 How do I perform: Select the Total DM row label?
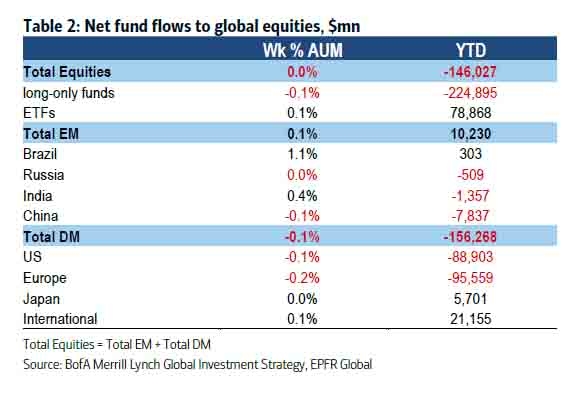pos(51,237)
